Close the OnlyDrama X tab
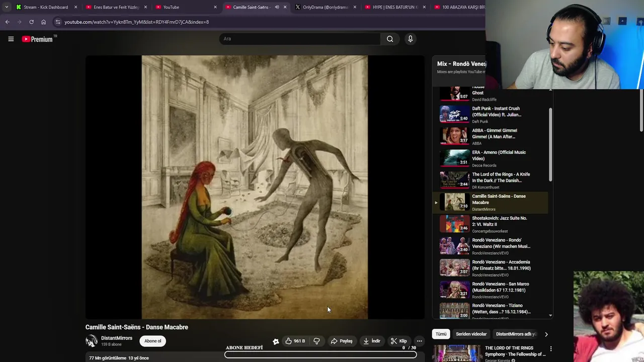This screenshot has height=362, width=644. pyautogui.click(x=355, y=7)
